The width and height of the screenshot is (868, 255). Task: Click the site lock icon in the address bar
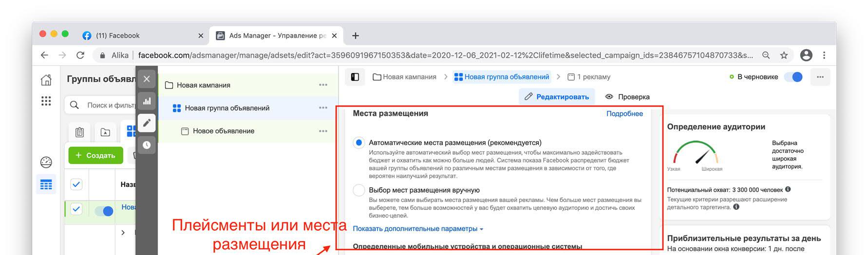[x=102, y=55]
